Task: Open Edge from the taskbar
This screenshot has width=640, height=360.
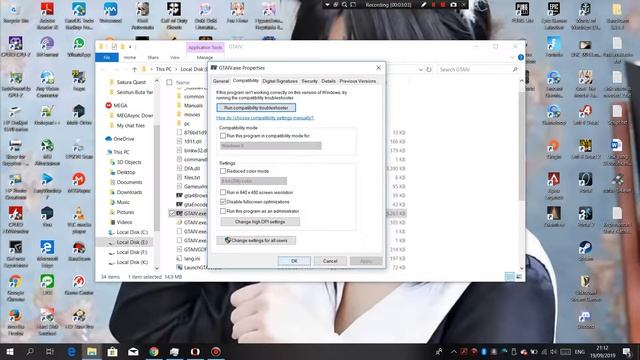Action: click(x=71, y=351)
